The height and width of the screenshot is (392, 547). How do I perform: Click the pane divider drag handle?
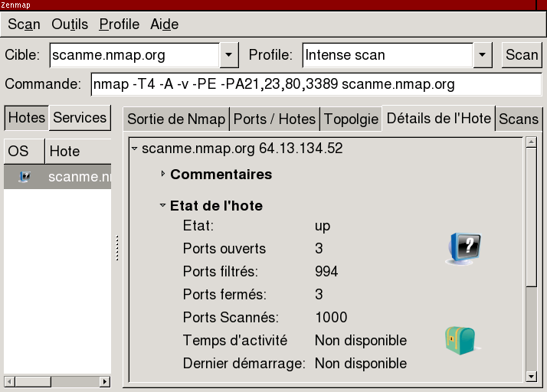[x=117, y=248]
